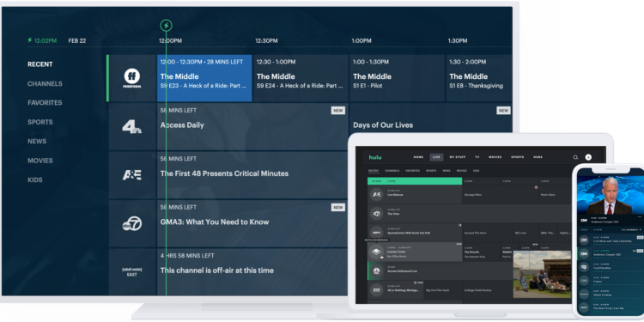Open MY STUFF on the laptop nav

point(457,157)
